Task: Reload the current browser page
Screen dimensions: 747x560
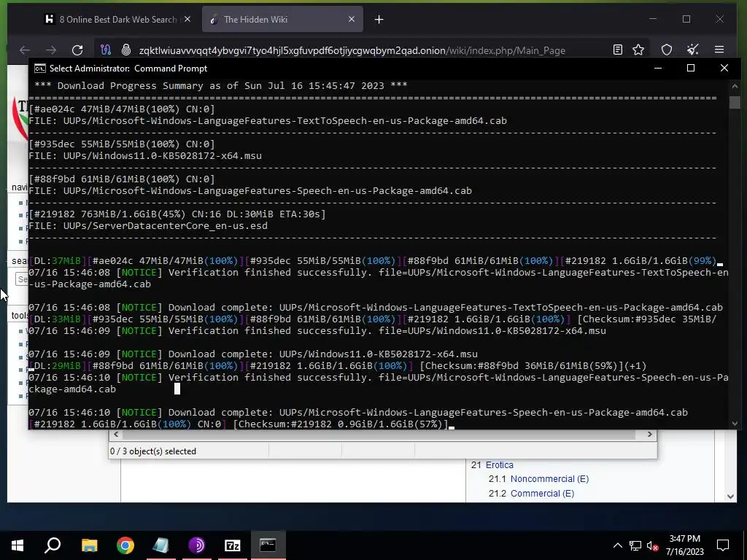Action: 77,50
